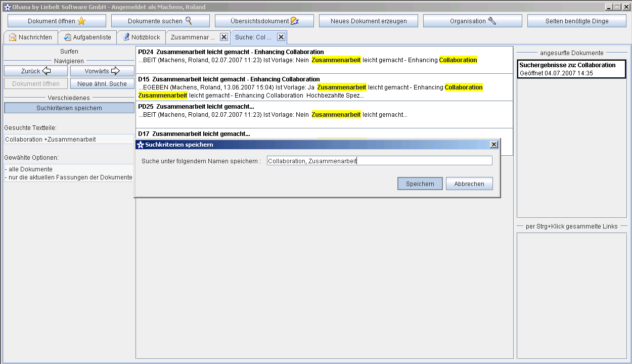Close the Suchkriterien speichern dialog

point(494,145)
